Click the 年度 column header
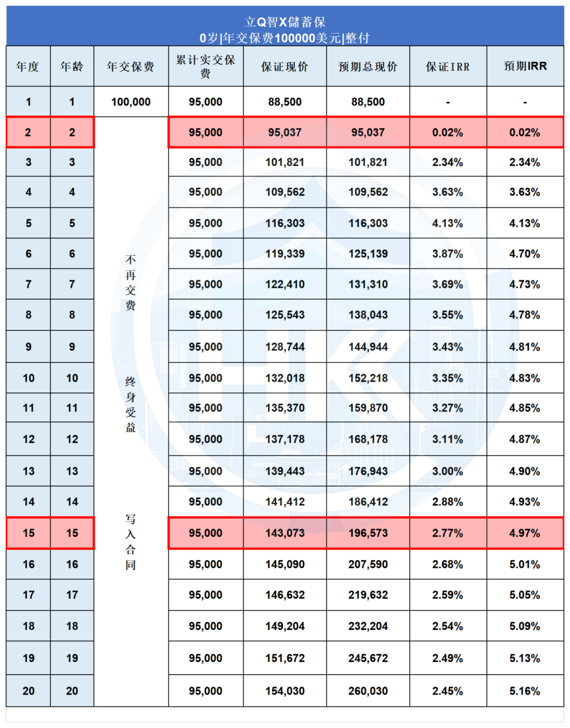The height and width of the screenshot is (728, 570). (28, 66)
